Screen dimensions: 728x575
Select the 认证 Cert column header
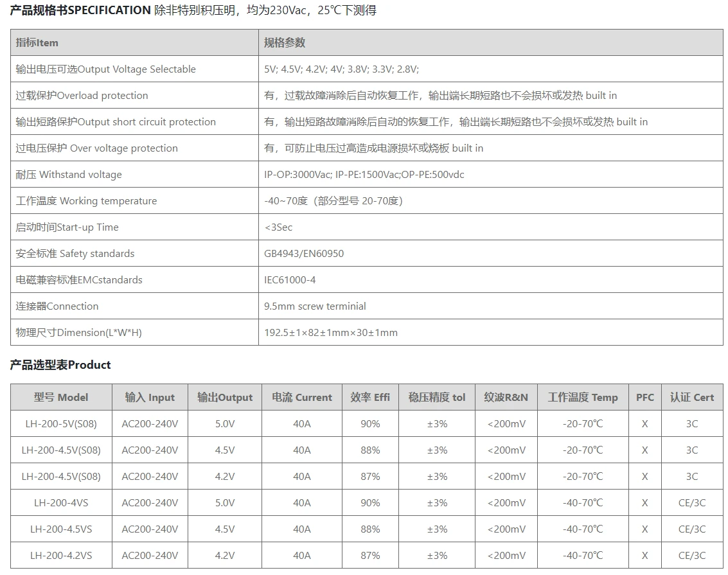point(692,397)
